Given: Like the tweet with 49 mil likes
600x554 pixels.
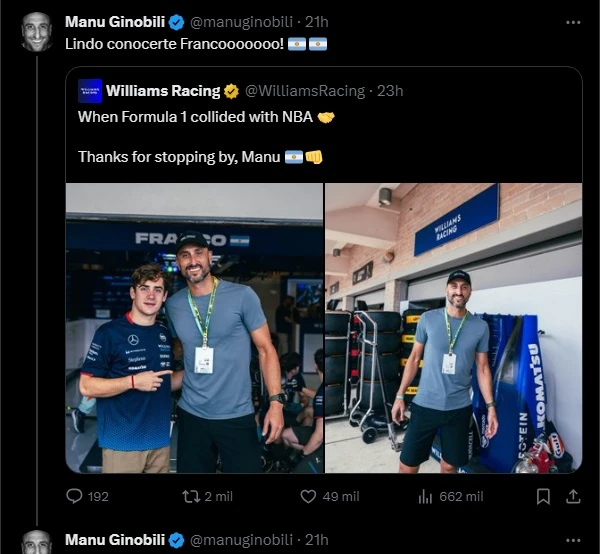Looking at the screenshot, I should click(x=308, y=496).
